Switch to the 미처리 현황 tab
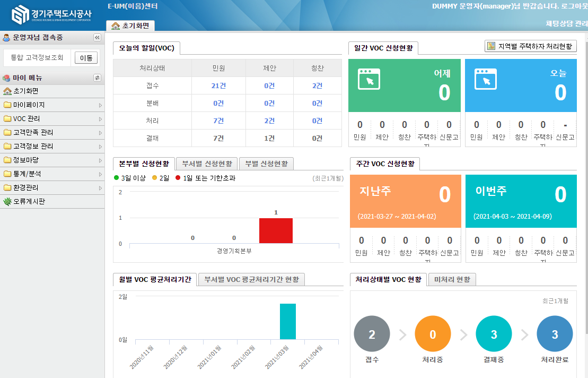 click(x=452, y=280)
